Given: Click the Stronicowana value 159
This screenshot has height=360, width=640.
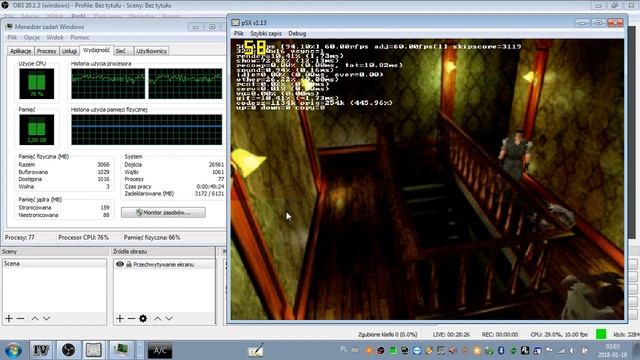Looking at the screenshot, I should [105, 208].
